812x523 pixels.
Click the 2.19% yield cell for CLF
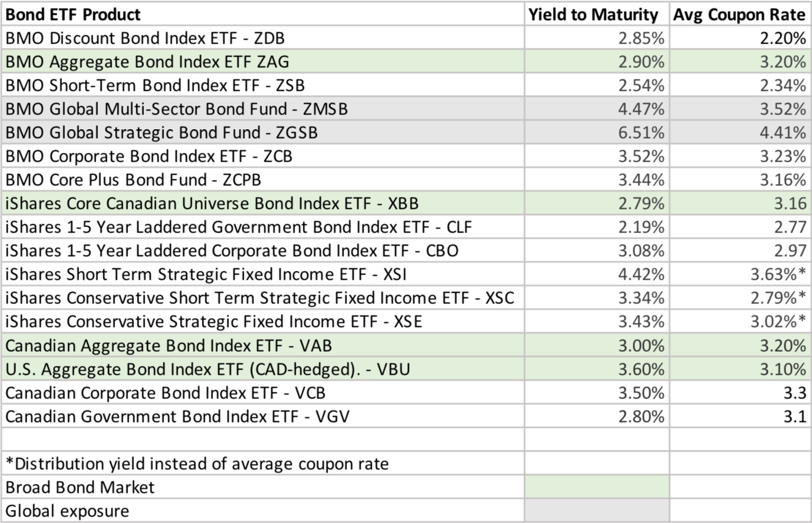[641, 227]
